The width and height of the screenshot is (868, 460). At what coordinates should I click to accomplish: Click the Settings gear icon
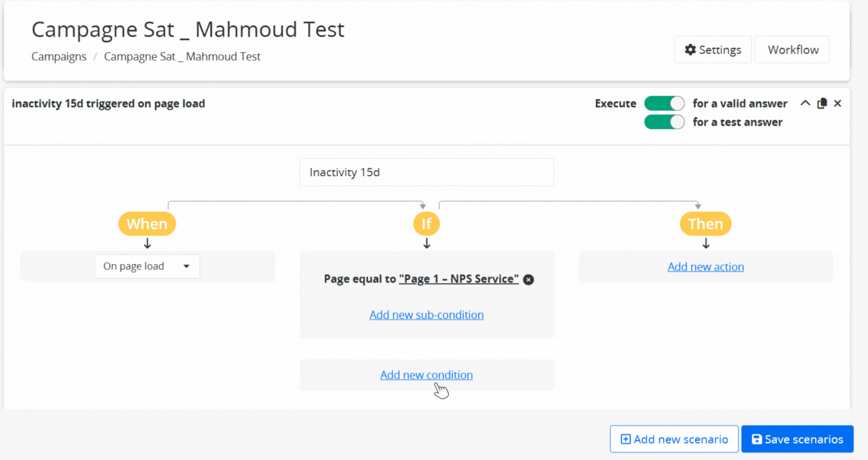(690, 50)
